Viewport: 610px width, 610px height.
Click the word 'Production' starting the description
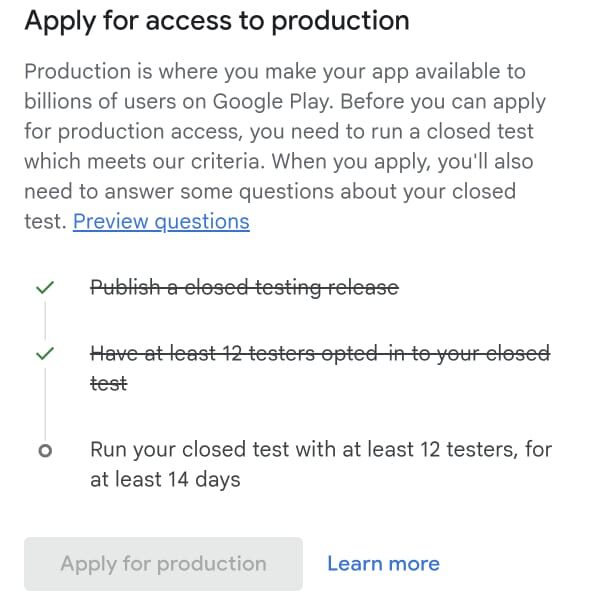(x=76, y=71)
